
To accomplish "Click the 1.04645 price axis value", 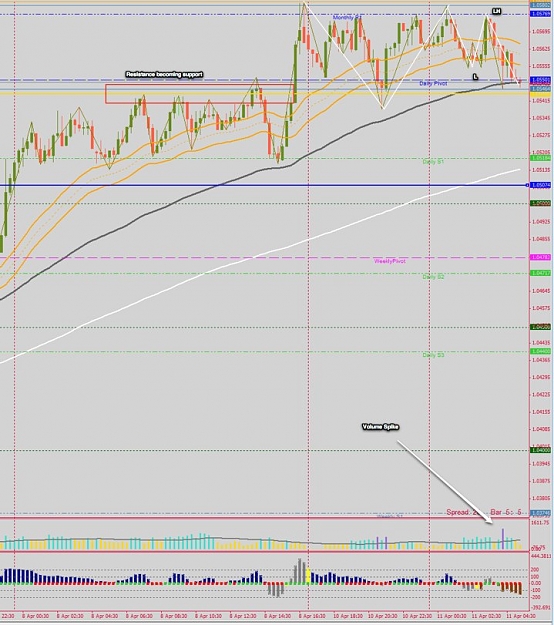I will 541,291.
